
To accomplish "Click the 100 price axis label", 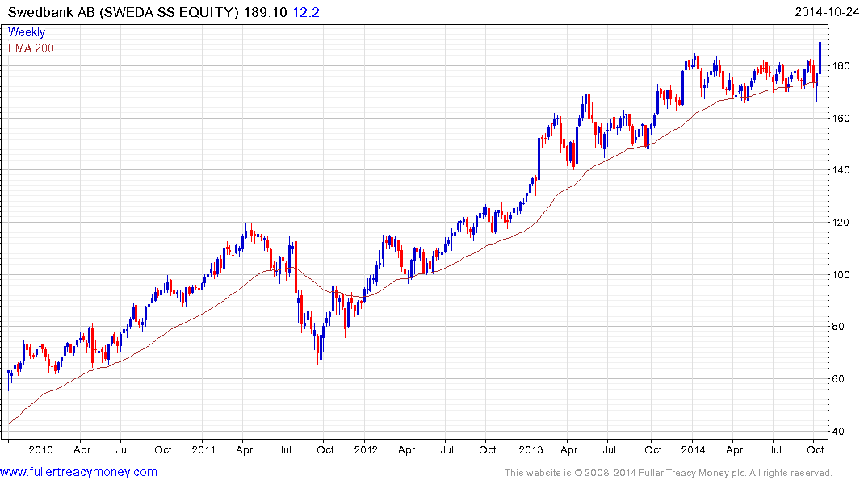I will (841, 274).
